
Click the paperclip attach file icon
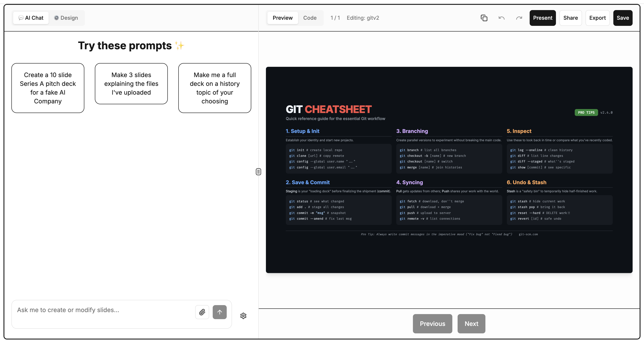click(202, 312)
